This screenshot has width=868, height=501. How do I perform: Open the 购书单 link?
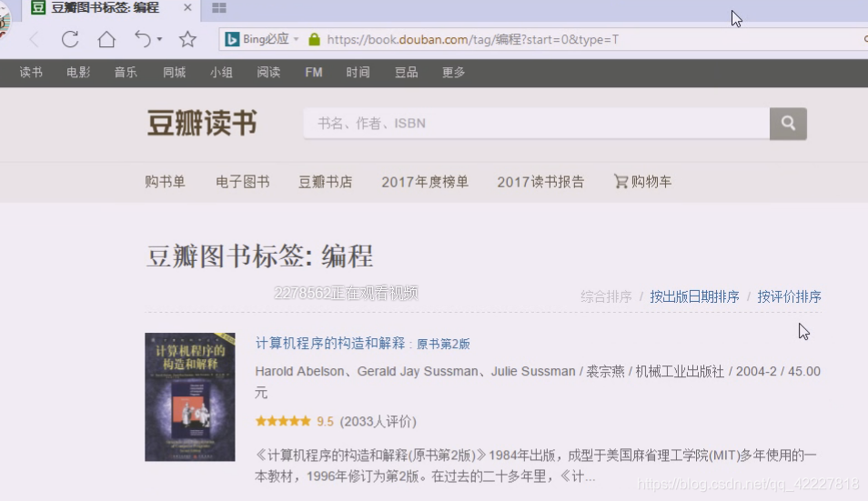click(x=165, y=182)
